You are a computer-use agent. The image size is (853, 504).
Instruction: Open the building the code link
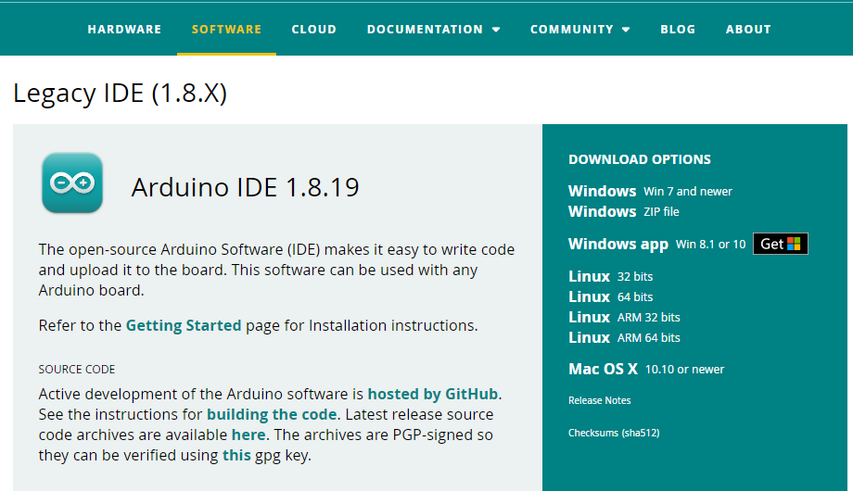point(272,414)
